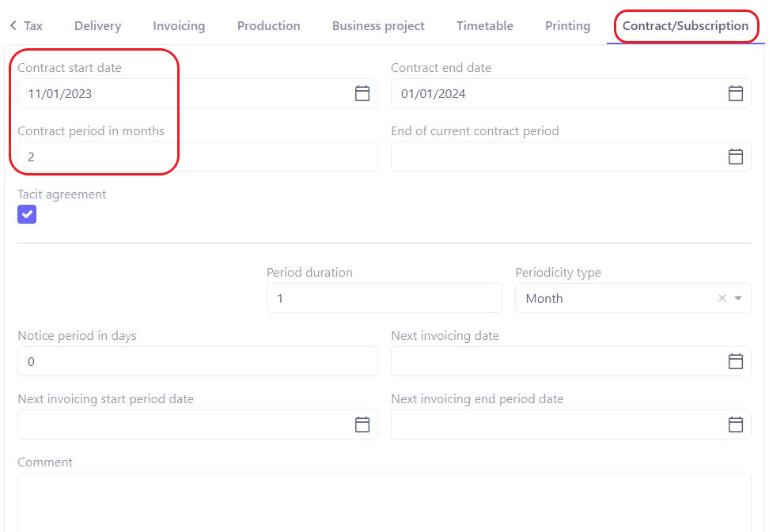Click the Contract period in months field

(x=198, y=157)
